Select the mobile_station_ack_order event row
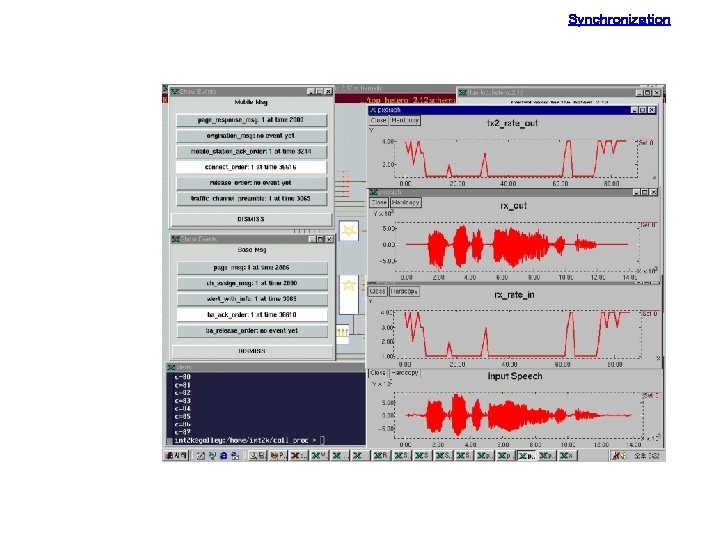720x540 pixels. (251, 152)
